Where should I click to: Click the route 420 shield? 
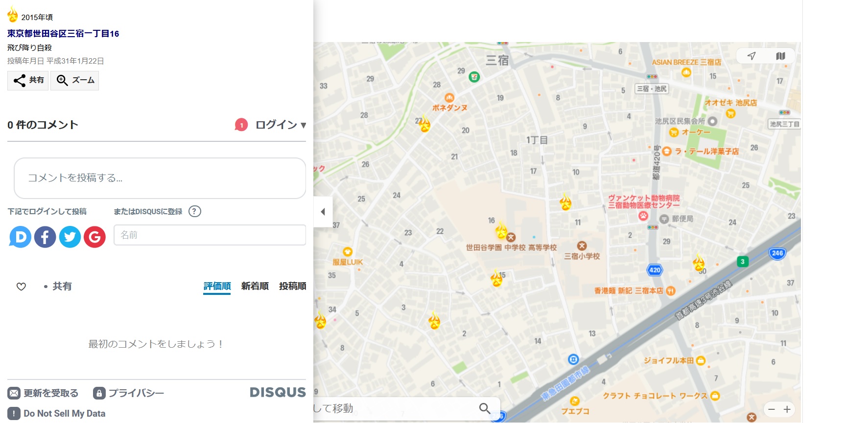coord(655,270)
